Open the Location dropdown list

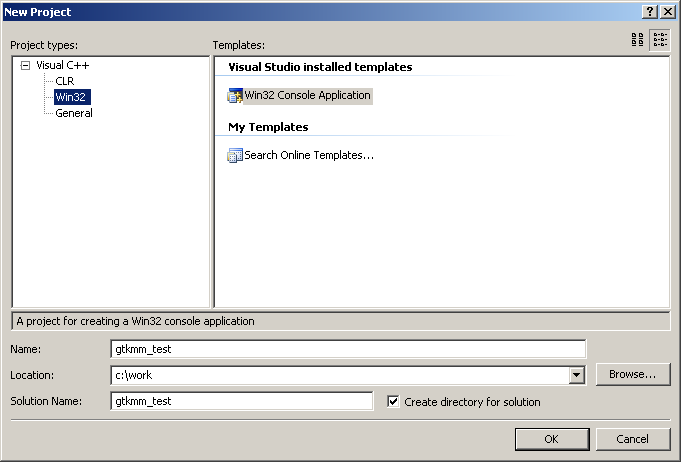point(577,375)
